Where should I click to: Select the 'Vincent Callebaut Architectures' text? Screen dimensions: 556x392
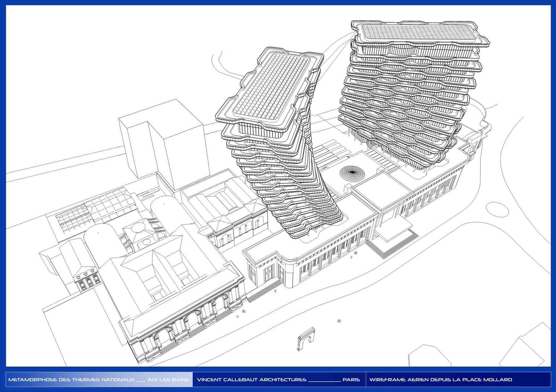point(251,380)
